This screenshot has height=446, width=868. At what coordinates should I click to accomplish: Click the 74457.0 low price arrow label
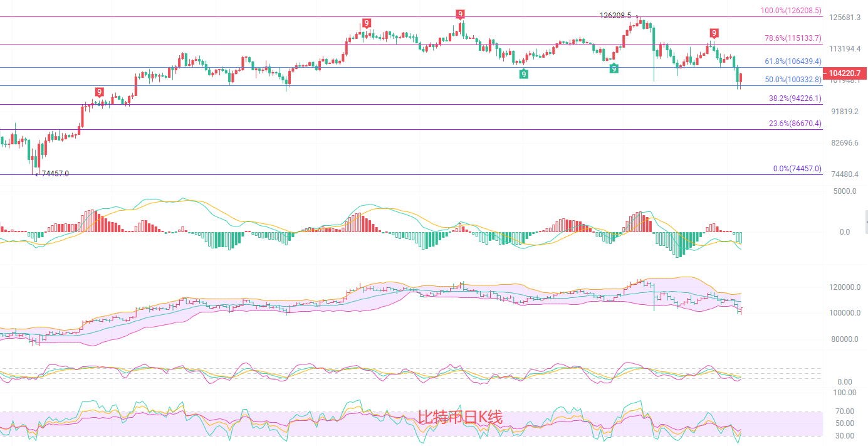point(55,174)
